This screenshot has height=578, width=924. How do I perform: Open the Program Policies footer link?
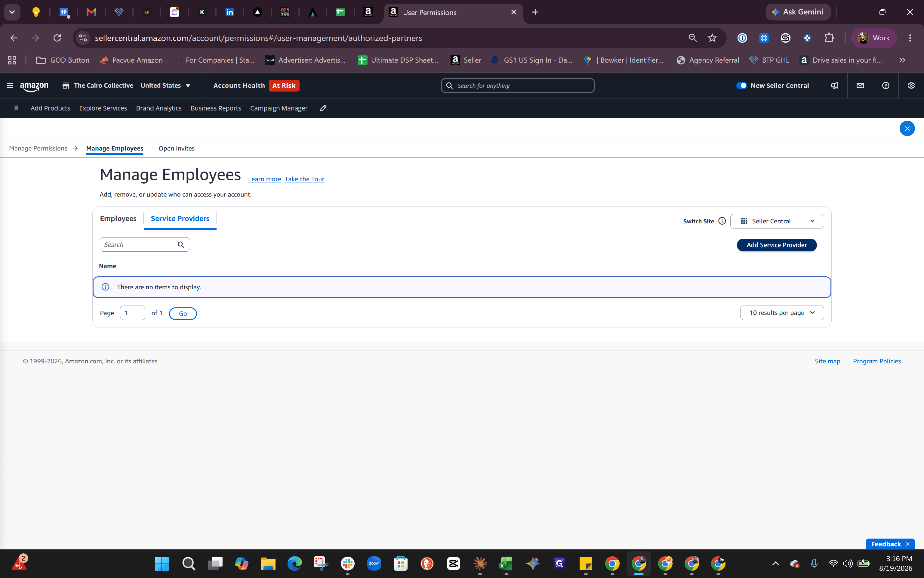pos(877,361)
